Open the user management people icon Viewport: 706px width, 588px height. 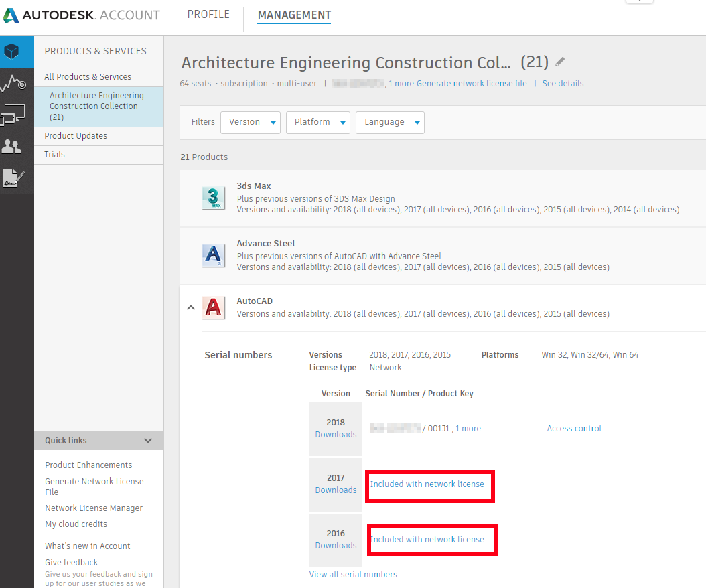pyautogui.click(x=11, y=146)
